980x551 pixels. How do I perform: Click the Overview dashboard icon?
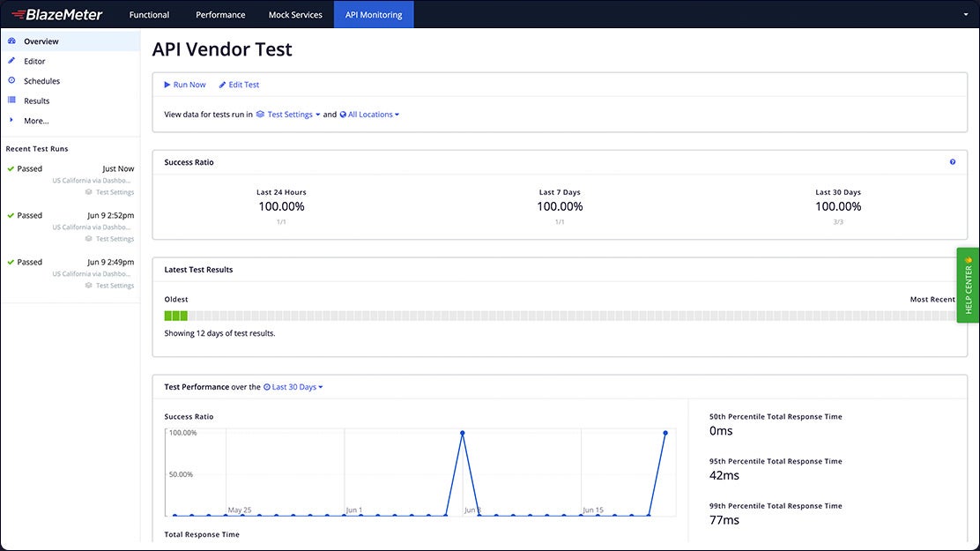click(11, 41)
